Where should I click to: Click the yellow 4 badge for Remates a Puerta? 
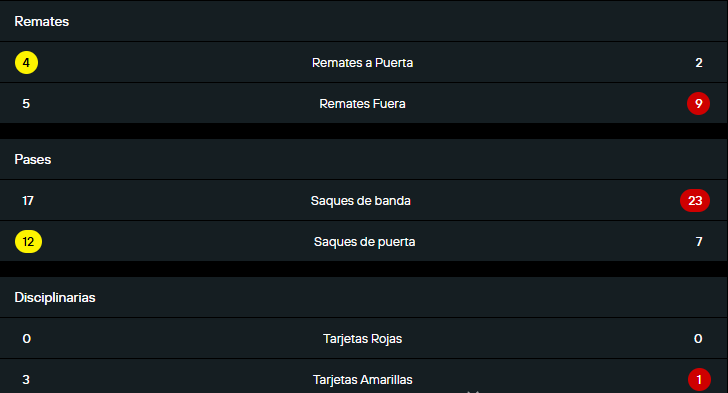pyautogui.click(x=26, y=63)
